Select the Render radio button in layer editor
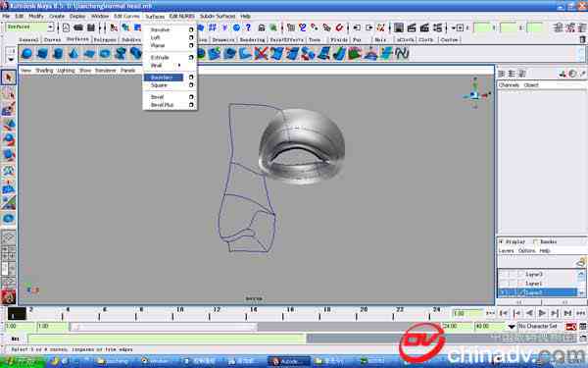 pyautogui.click(x=535, y=241)
